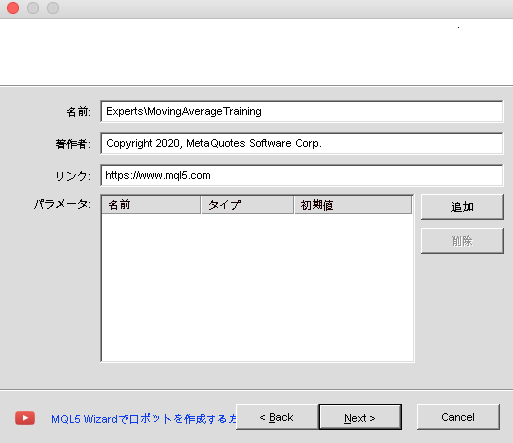Screen dimensions: 513x443
Task: Click the タイプ column header
Action: pos(248,205)
